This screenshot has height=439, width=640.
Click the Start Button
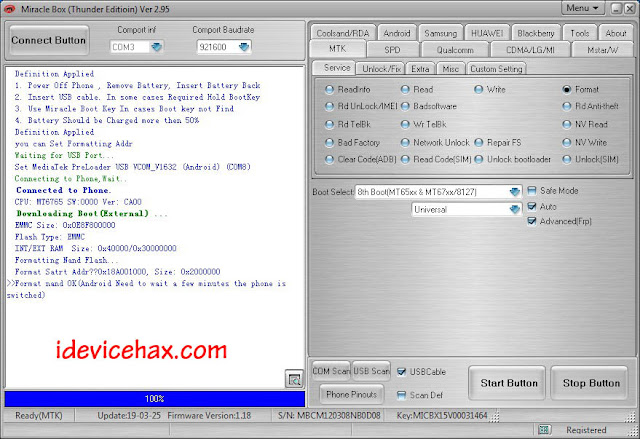[509, 383]
